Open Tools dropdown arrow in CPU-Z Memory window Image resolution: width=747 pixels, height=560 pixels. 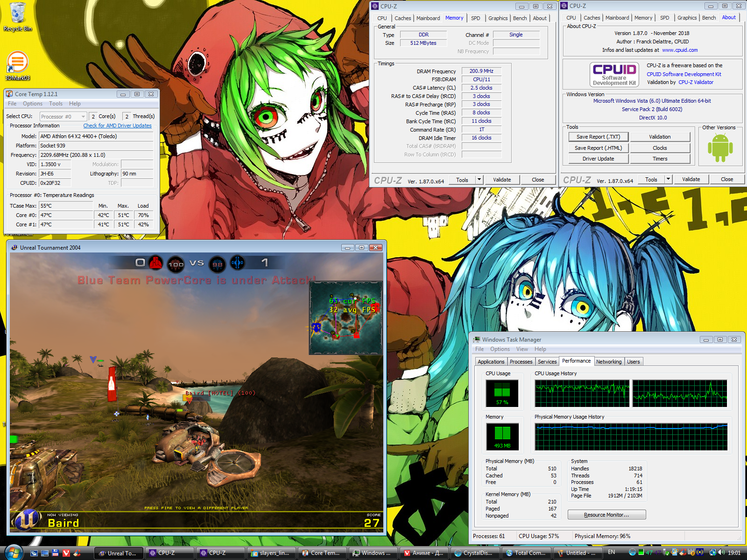479,180
